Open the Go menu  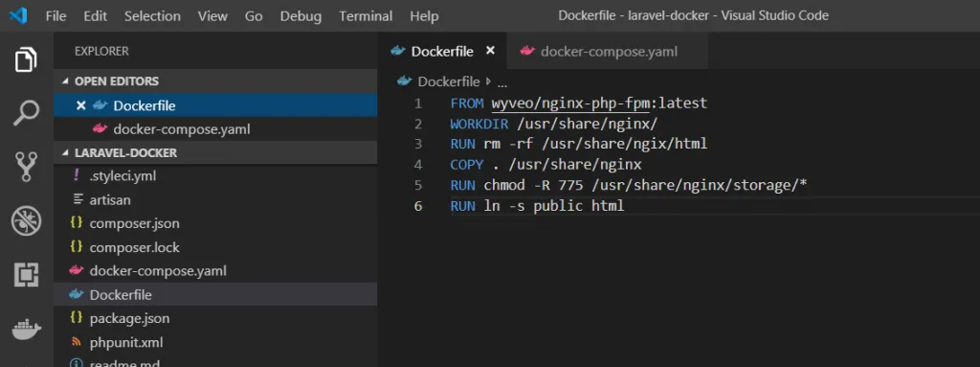click(x=253, y=16)
